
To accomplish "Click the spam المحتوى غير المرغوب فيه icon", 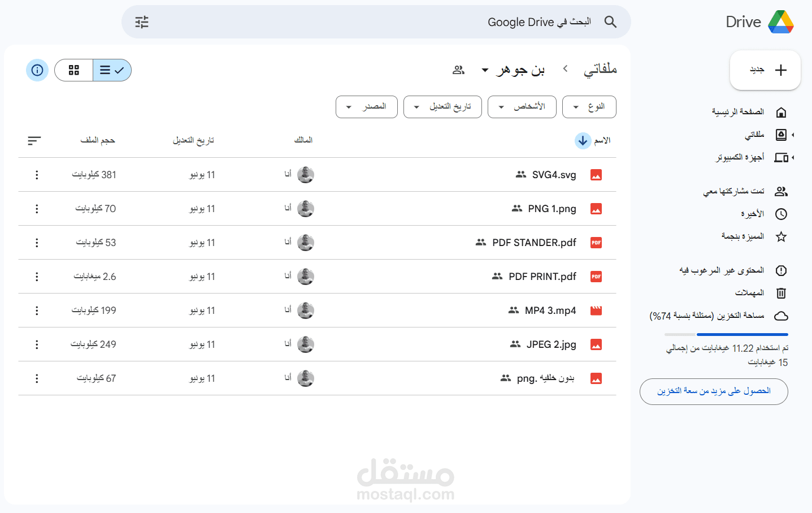I will (x=781, y=270).
